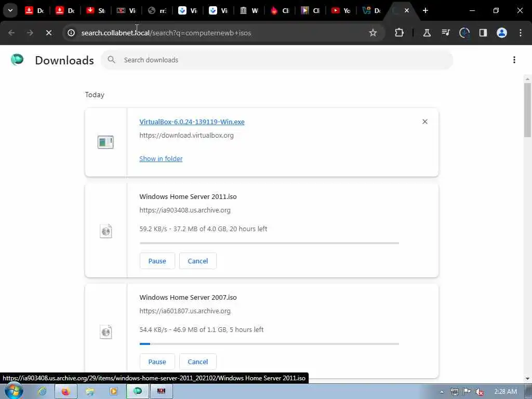Open the media control icon
The image size is (532, 399).
pos(445,33)
